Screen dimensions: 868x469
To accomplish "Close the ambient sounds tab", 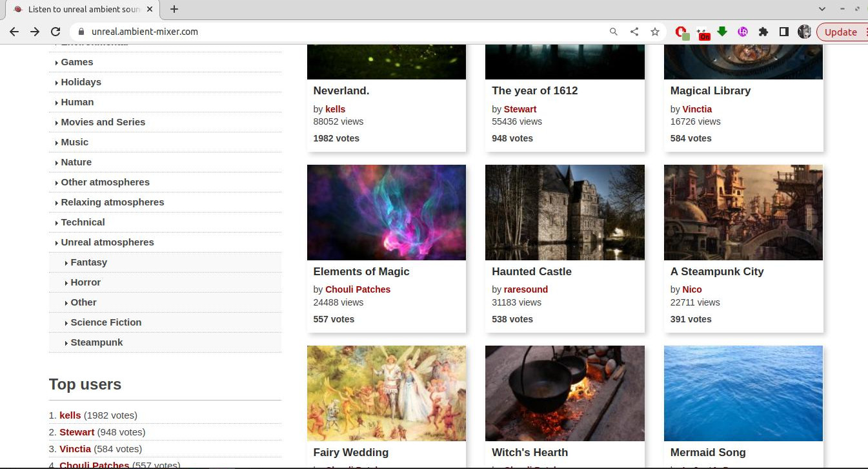I will point(150,9).
